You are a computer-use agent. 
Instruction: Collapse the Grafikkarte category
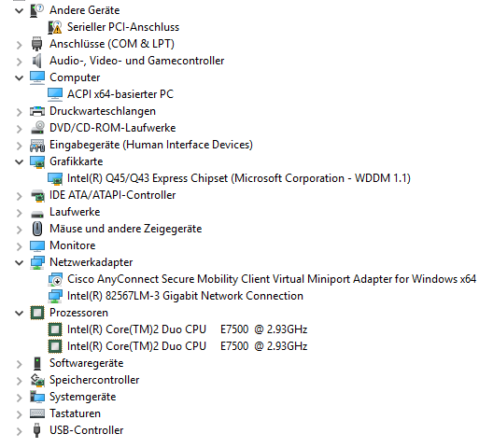[x=20, y=162]
